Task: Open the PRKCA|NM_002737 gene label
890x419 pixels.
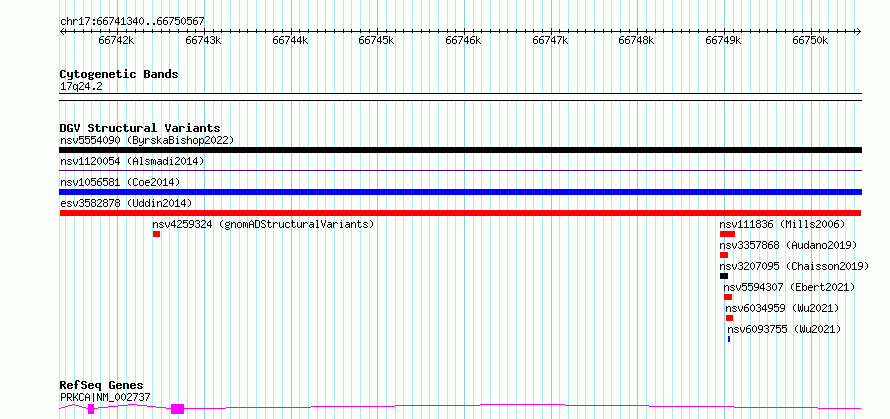Action: coord(106,397)
